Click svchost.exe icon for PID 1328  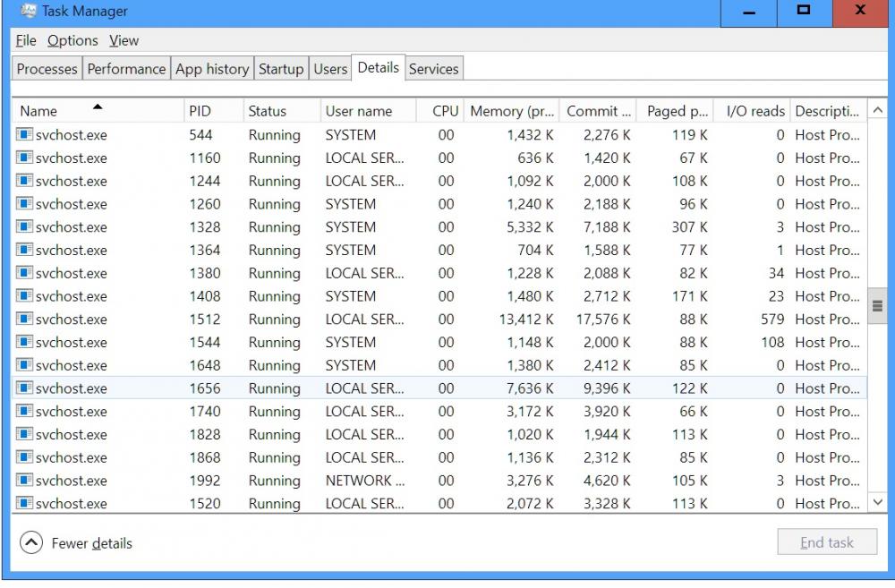tap(24, 226)
